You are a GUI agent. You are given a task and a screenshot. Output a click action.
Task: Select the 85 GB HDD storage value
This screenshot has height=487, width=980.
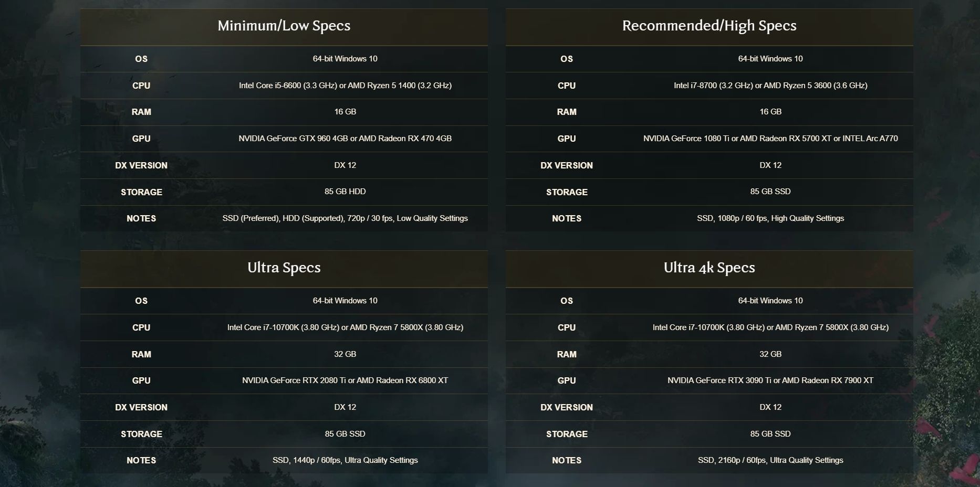345,192
